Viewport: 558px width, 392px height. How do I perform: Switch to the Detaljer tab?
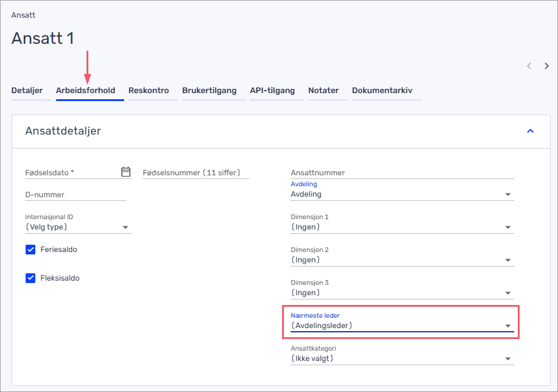(x=27, y=90)
